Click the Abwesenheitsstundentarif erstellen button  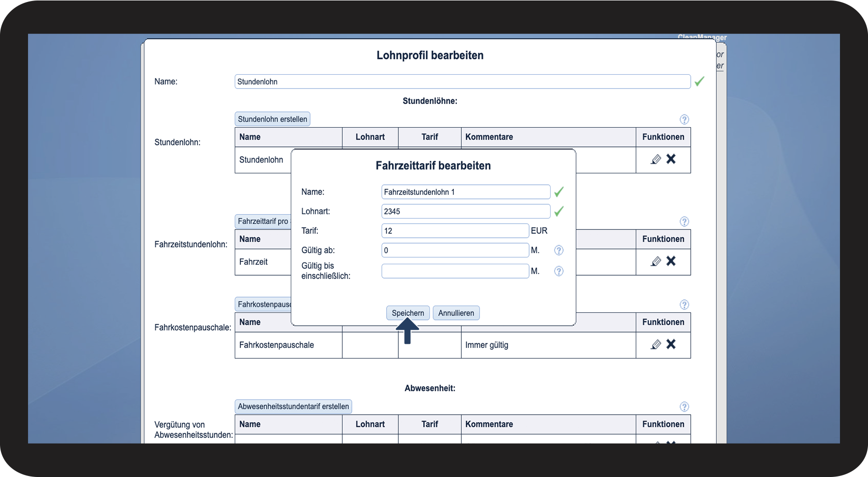click(x=293, y=406)
